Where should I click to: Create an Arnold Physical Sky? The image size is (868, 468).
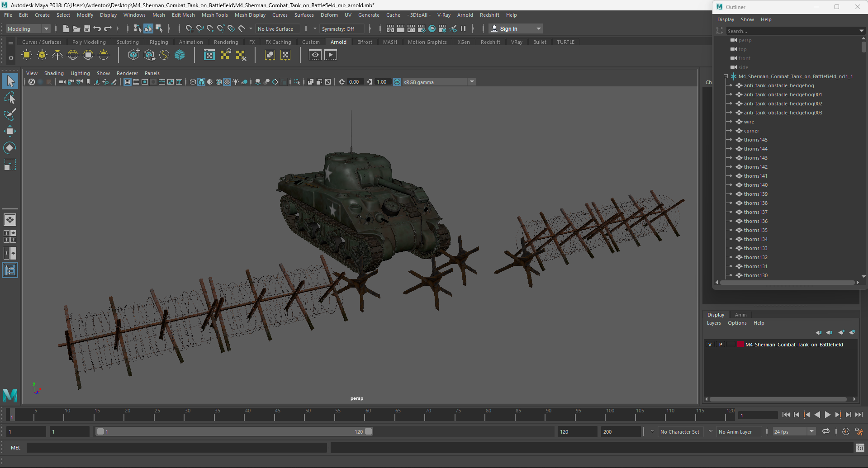[x=104, y=55]
